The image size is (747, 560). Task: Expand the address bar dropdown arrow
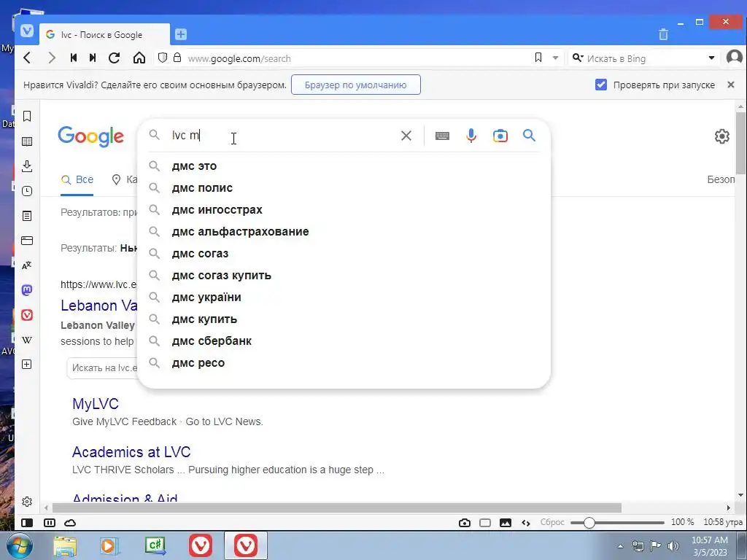click(x=555, y=58)
